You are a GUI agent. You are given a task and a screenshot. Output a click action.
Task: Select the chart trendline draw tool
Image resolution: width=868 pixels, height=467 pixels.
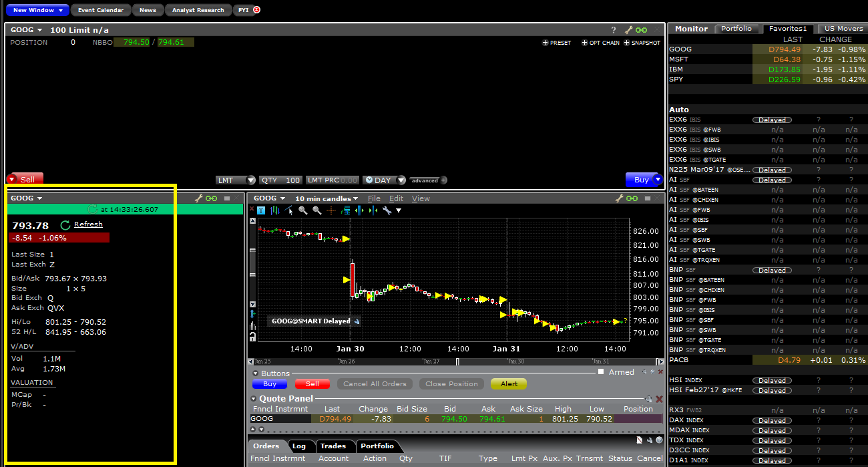pyautogui.click(x=289, y=210)
